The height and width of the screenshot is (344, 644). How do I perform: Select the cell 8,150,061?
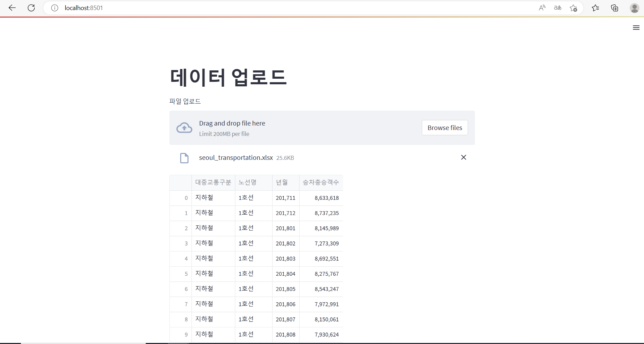coord(321,319)
